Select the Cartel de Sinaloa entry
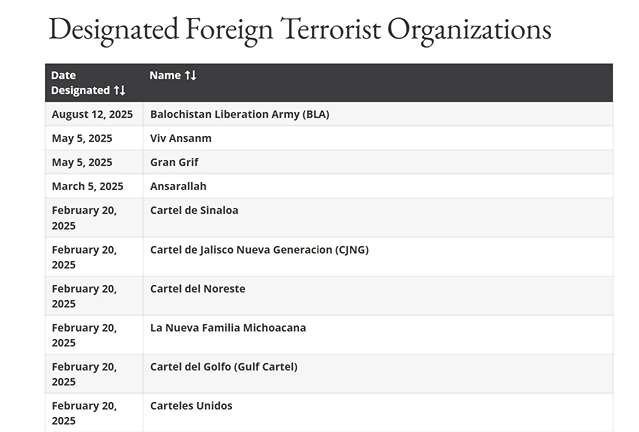Screen dimensions: 639x432 click(194, 210)
